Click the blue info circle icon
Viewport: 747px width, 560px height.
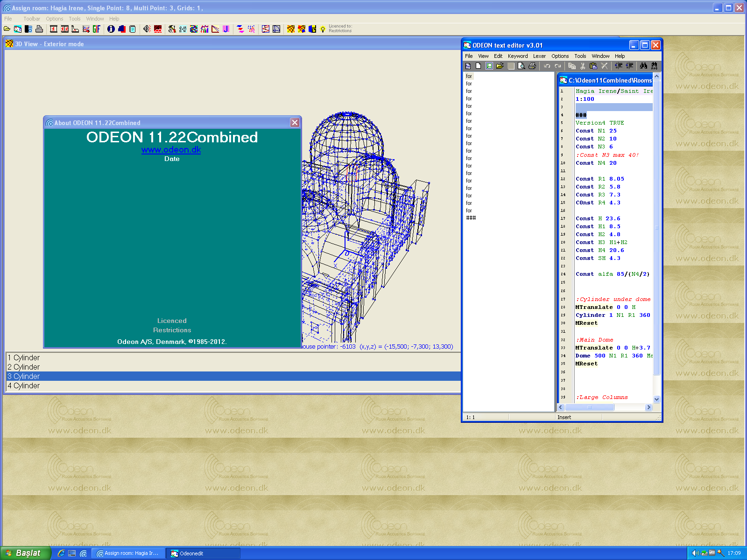point(111,29)
